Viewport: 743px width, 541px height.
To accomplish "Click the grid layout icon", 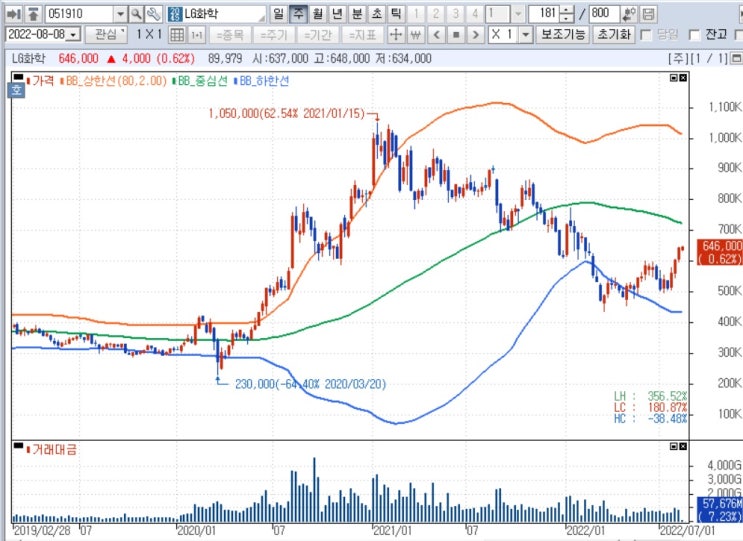I will tap(177, 35).
